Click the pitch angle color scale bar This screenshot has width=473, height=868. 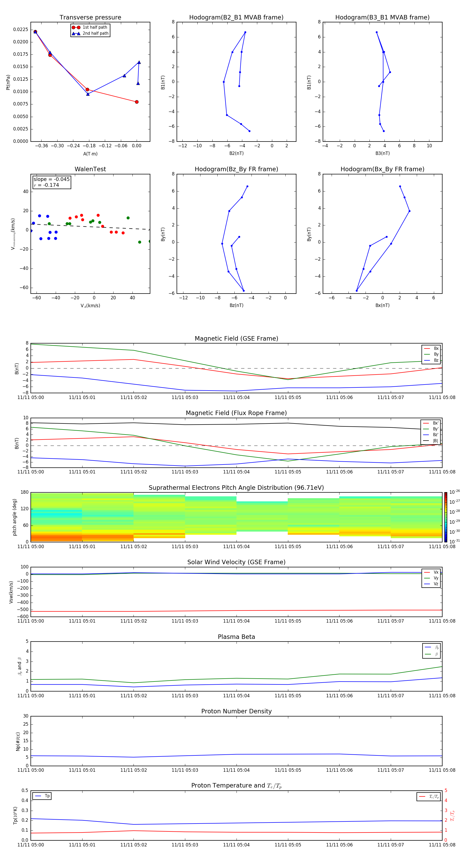coord(446,517)
